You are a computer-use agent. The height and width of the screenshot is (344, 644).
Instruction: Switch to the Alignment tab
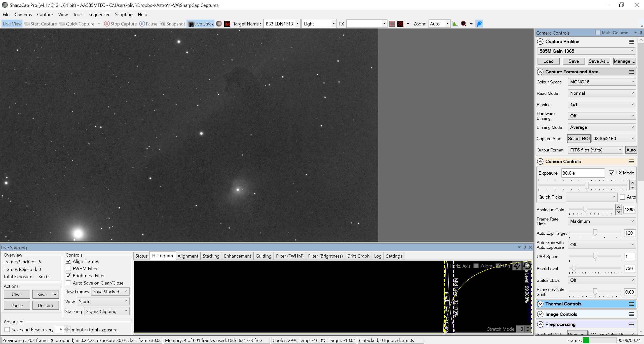click(188, 256)
